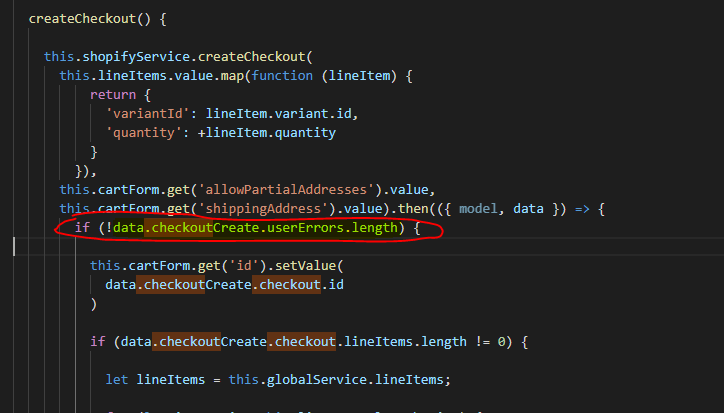The image size is (724, 413).
Task: Click the 'allowPartialAddresses' string
Action: (x=286, y=190)
